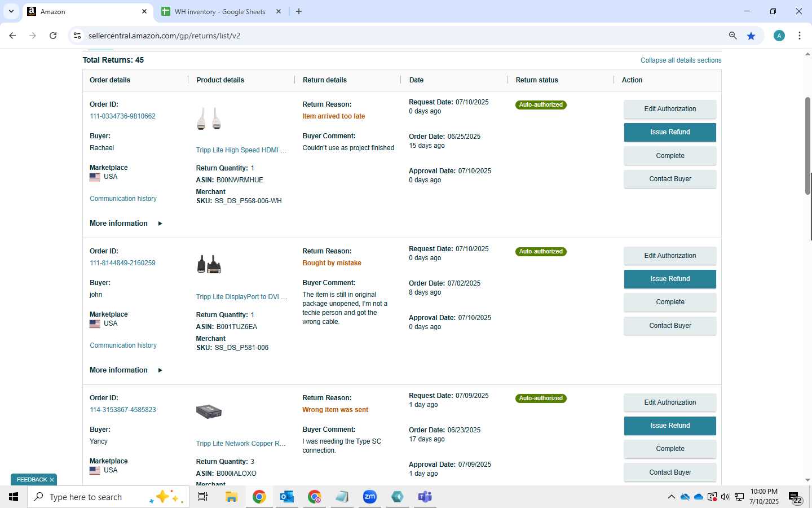Open Tripp Lite High Speed HDMI product link
Screen dimensions: 812x508
pos(241,150)
